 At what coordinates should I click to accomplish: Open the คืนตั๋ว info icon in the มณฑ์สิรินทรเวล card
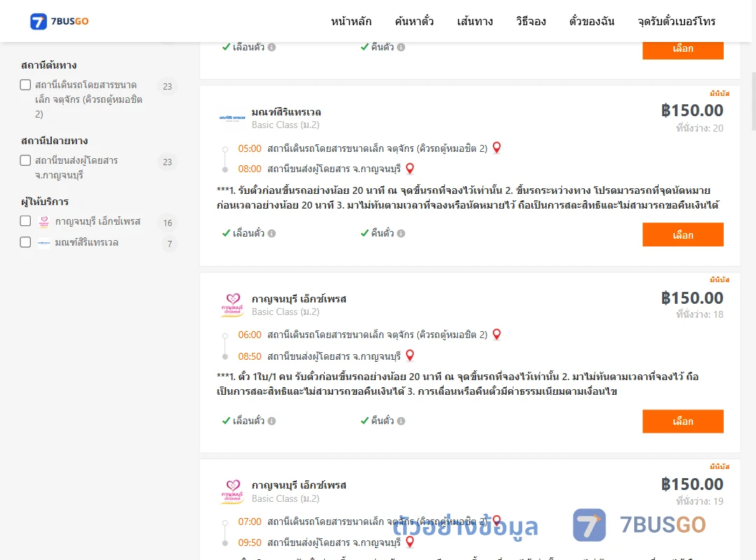click(x=401, y=234)
